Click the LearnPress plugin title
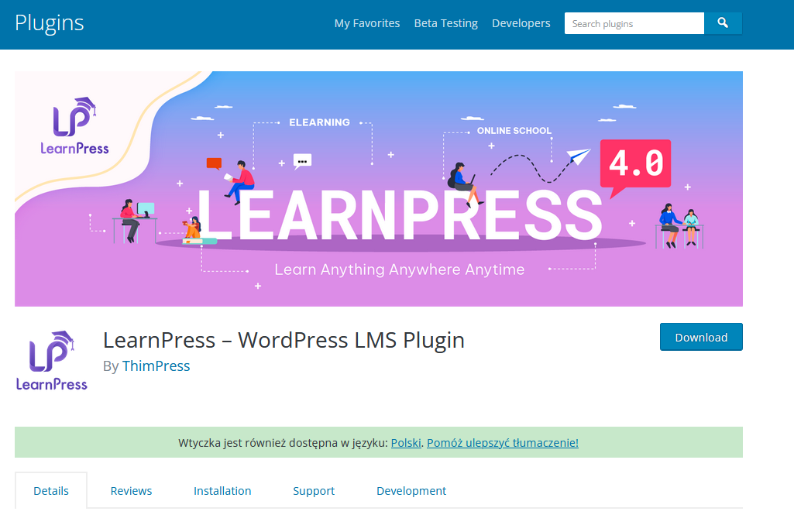The height and width of the screenshot is (532, 794). pyautogui.click(x=284, y=339)
